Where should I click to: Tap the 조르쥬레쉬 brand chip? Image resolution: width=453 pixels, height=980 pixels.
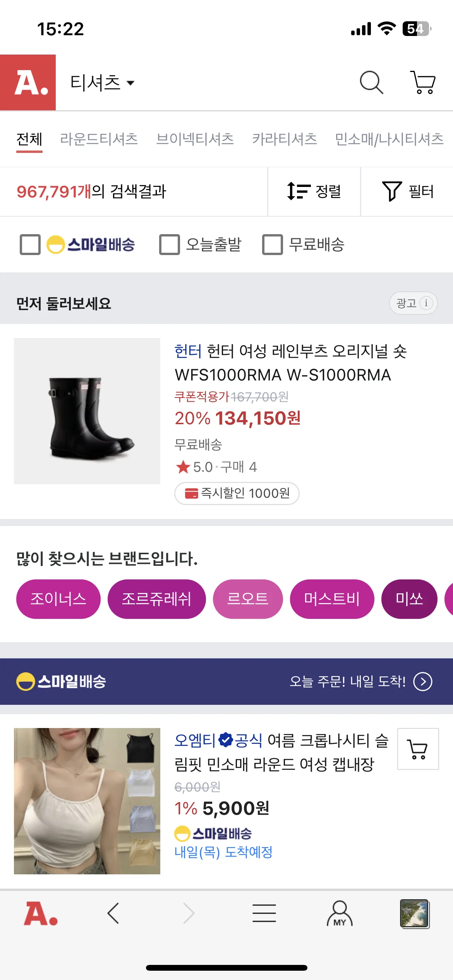click(x=156, y=599)
